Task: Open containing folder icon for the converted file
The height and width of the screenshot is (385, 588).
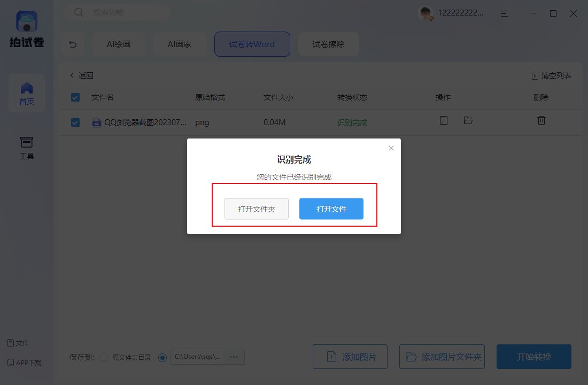Action: pos(468,120)
